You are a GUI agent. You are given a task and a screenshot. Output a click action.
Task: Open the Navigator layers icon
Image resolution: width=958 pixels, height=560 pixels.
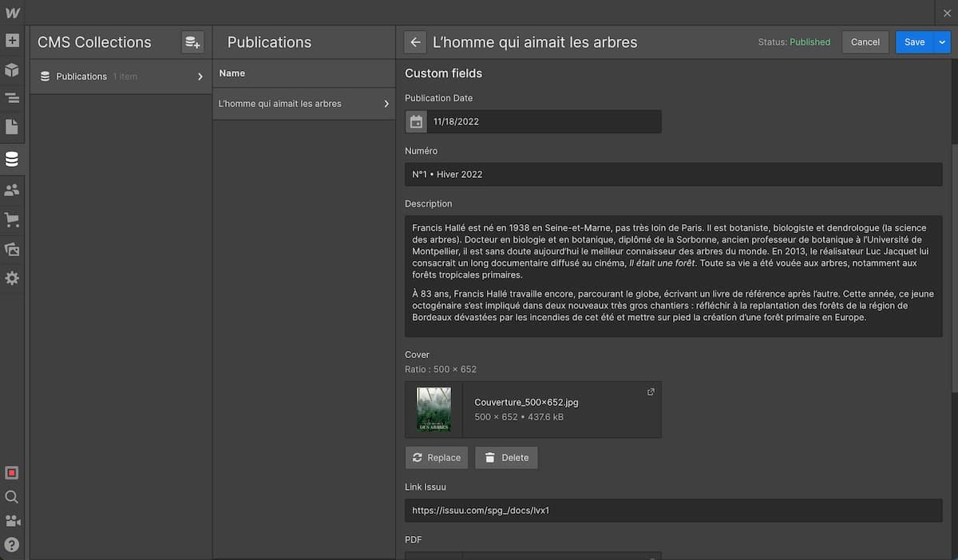(x=12, y=98)
